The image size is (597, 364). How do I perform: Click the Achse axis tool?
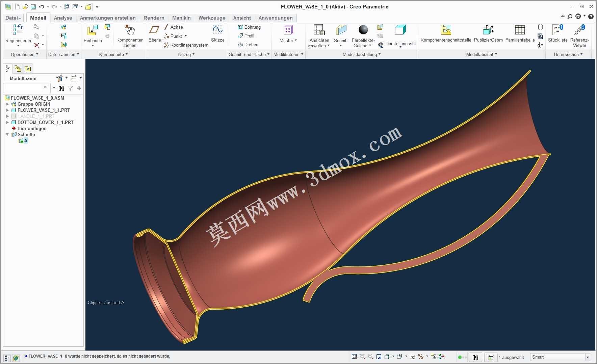[174, 27]
